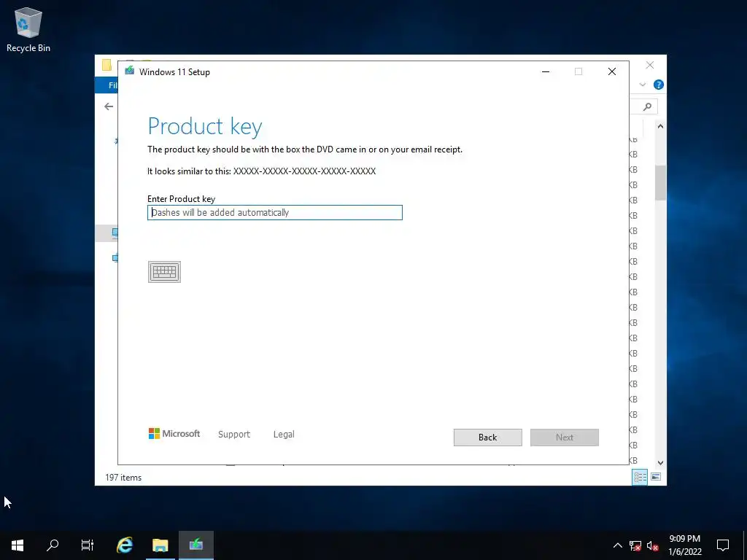Open the Windows Start menu
Image resolution: width=747 pixels, height=560 pixels.
point(18,545)
